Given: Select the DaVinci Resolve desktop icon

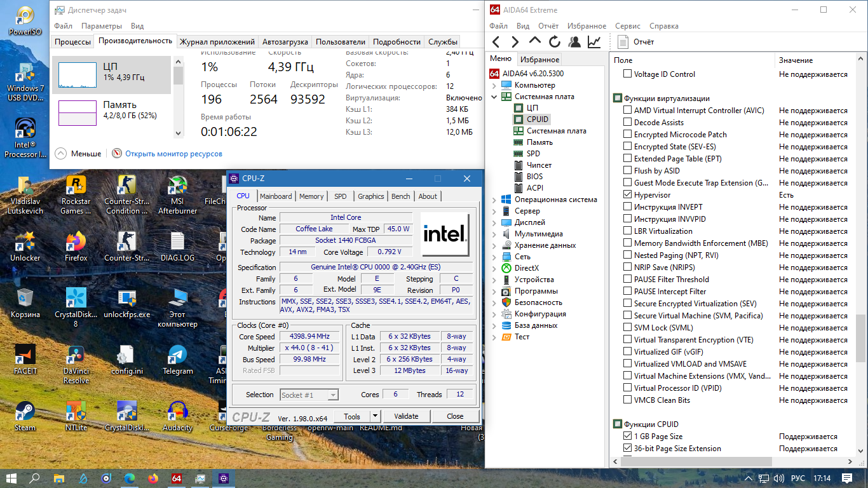Looking at the screenshot, I should (x=76, y=365).
